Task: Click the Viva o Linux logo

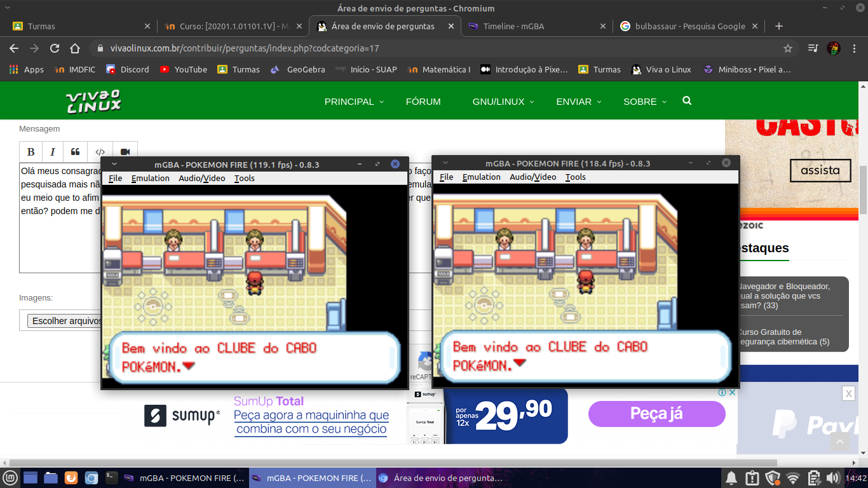Action: click(x=93, y=101)
